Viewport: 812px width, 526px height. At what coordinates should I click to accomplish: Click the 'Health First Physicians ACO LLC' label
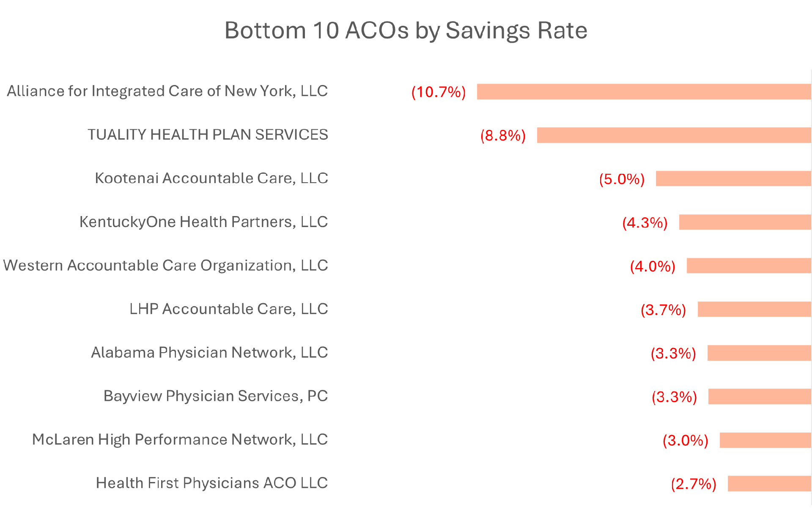tap(211, 483)
